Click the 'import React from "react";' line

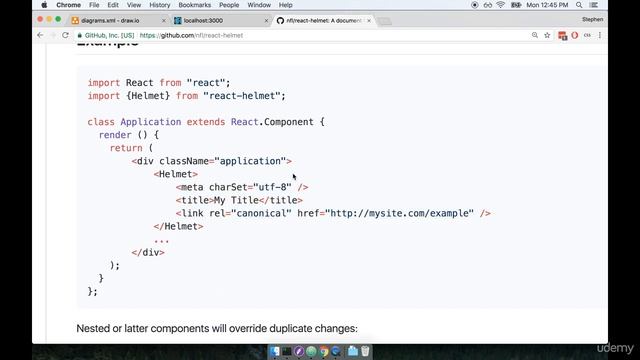coord(159,83)
